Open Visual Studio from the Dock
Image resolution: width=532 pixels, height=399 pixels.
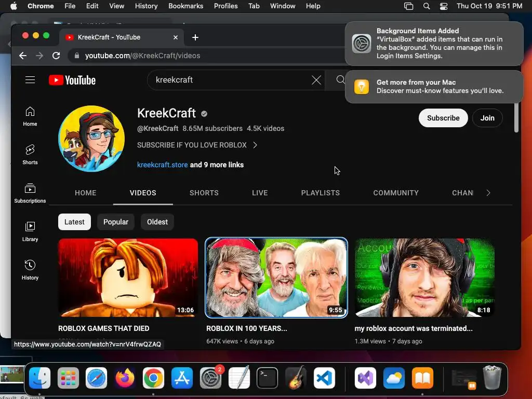pos(365,378)
